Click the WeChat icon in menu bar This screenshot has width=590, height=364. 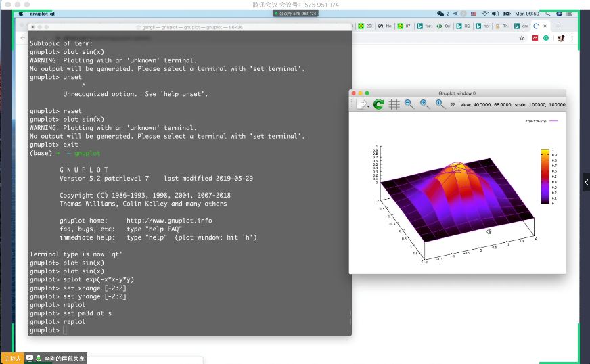tap(440, 13)
